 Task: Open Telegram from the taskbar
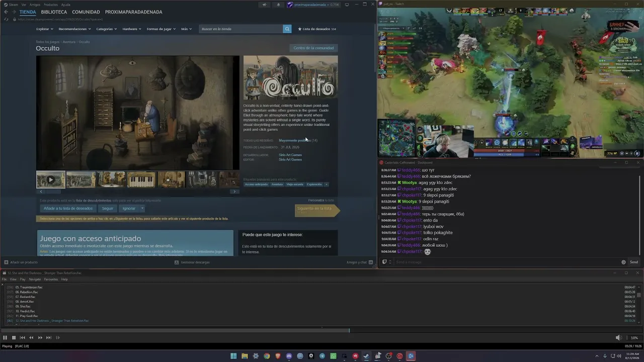click(x=322, y=356)
